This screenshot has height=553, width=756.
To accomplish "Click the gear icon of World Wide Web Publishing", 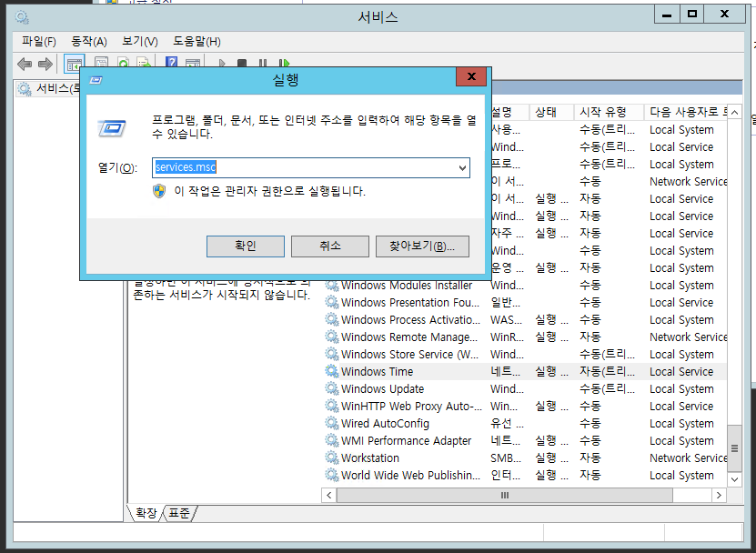I will pyautogui.click(x=332, y=476).
